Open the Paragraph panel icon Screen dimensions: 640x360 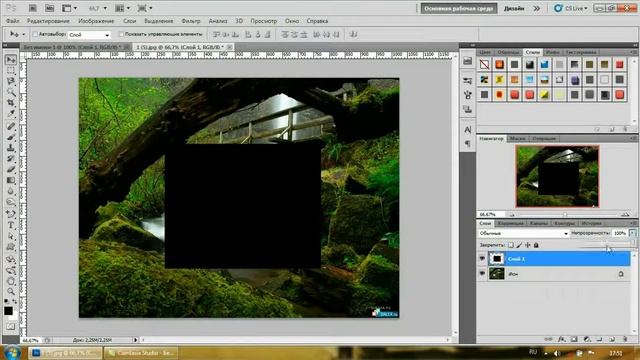coord(468,144)
